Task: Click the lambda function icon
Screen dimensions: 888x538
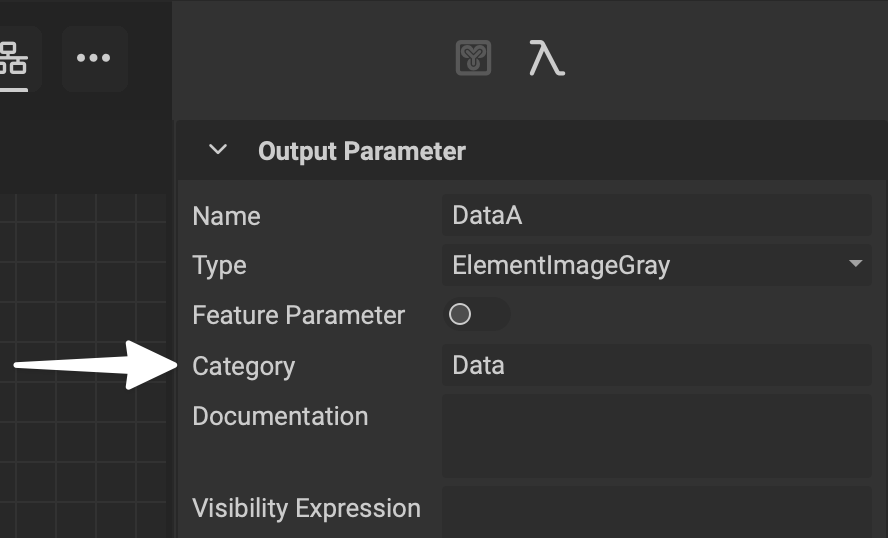Action: (x=546, y=59)
